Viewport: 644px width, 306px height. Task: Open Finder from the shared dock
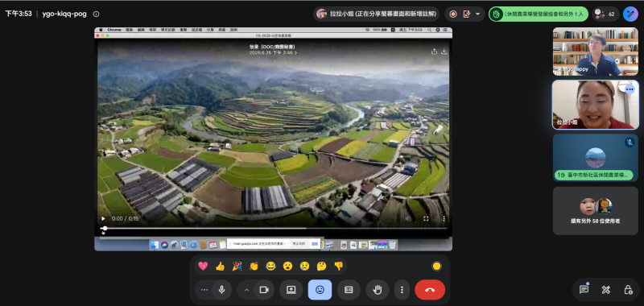[155, 245]
